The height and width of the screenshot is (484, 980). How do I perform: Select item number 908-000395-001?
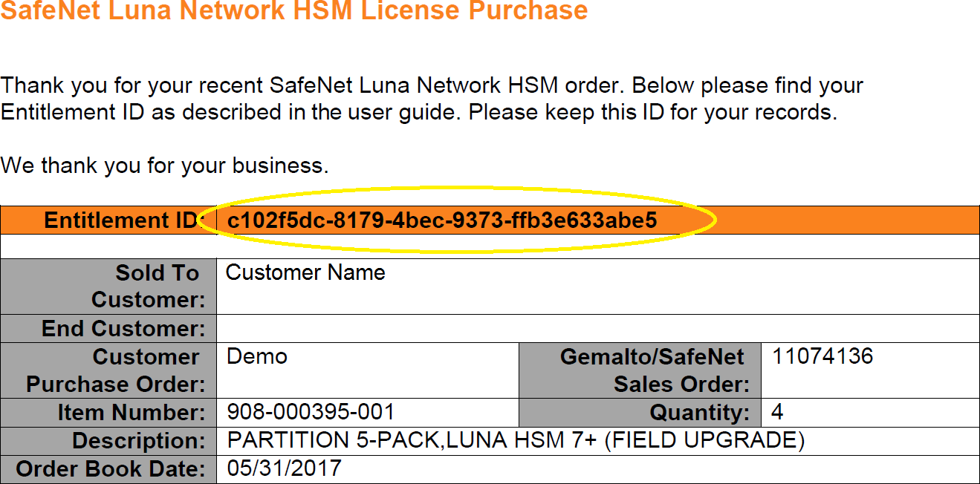tap(311, 412)
